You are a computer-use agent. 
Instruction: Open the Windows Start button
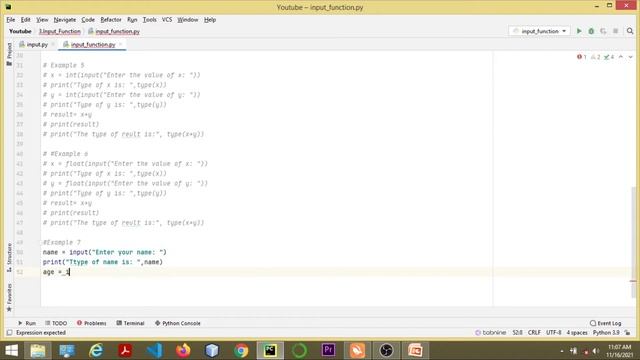tap(11, 350)
